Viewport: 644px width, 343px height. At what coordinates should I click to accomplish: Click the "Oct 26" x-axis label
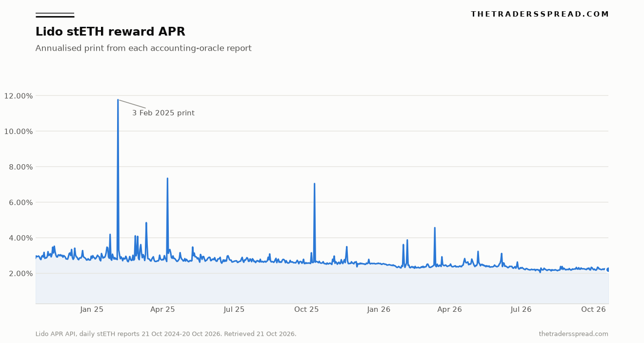(594, 309)
